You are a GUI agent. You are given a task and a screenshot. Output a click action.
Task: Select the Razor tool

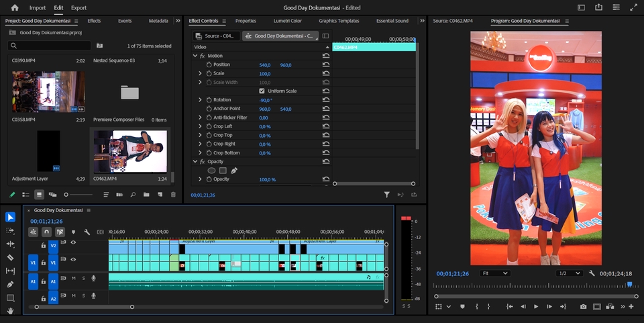point(10,258)
